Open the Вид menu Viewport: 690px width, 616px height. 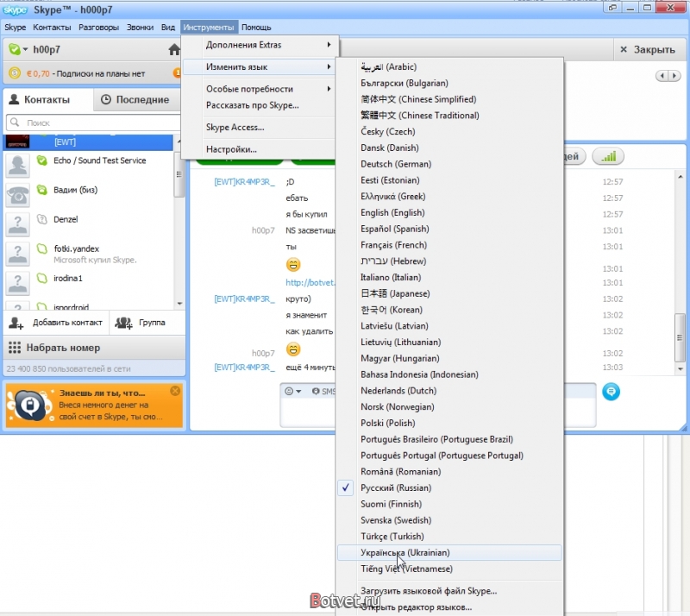168,28
